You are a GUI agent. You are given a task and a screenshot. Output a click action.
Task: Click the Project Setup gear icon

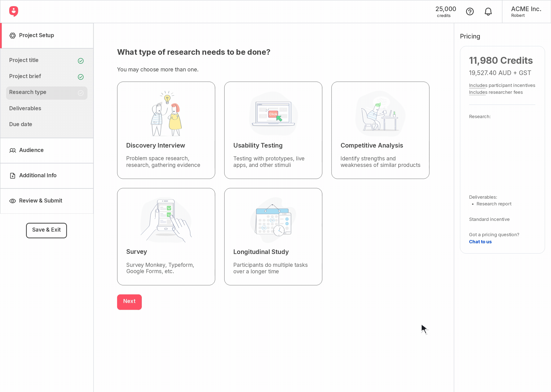[13, 35]
